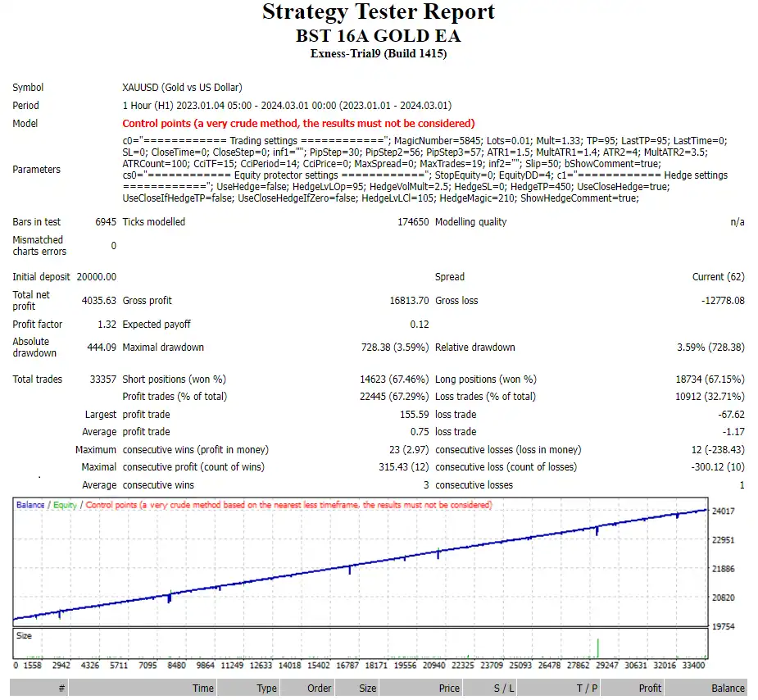Click the "BST 16A GOLD EA" heading
Viewport: 758px width, 700px height.
(x=379, y=36)
